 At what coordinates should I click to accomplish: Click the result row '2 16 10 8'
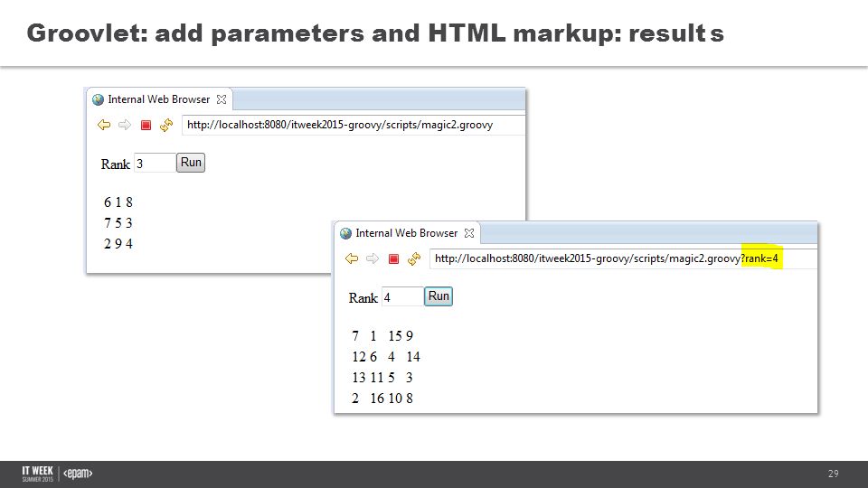[x=382, y=399]
